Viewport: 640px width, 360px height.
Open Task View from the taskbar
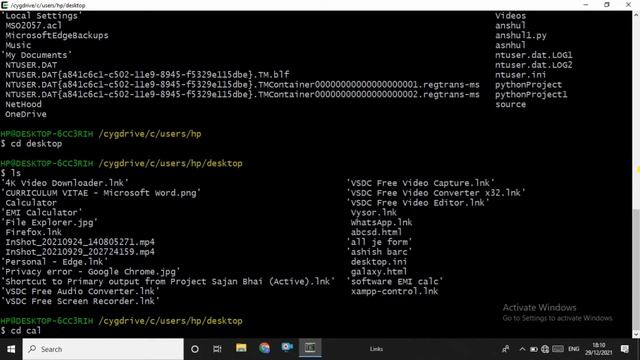point(217,349)
